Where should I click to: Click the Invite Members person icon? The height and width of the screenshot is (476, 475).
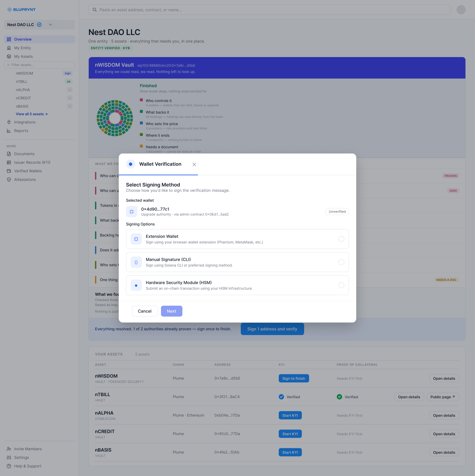9,449
